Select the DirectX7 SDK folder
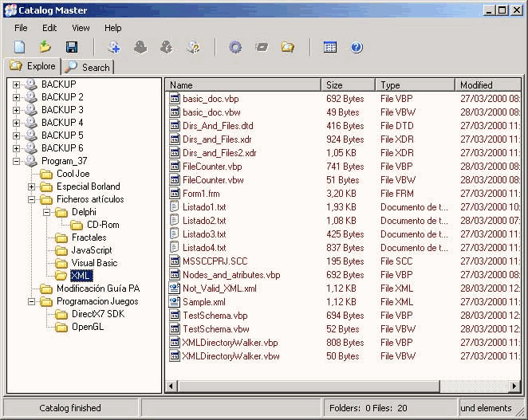Screen dimensions: 528x420 click(98, 314)
